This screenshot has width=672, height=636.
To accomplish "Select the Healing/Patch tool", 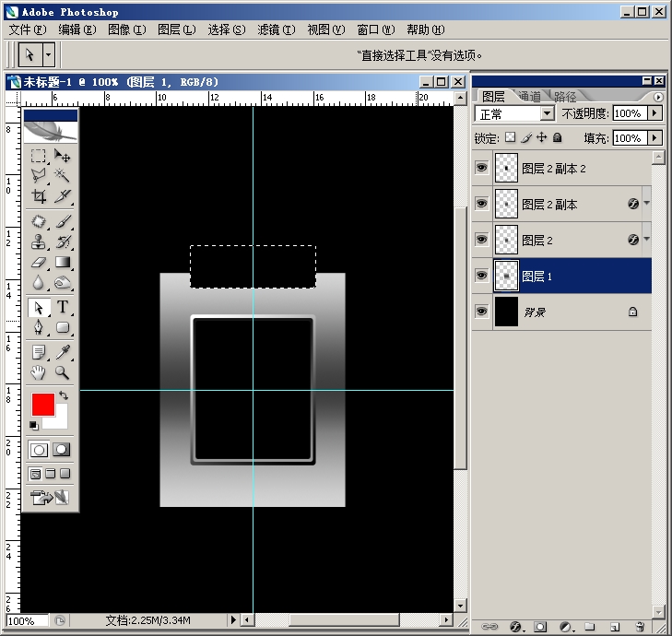I will (38, 221).
